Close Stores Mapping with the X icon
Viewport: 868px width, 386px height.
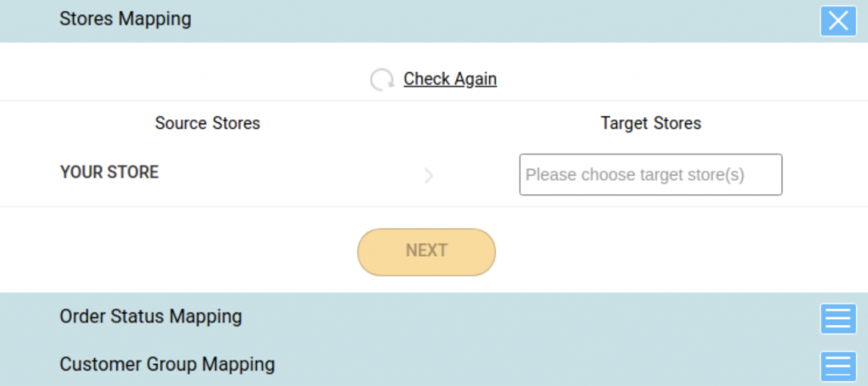pos(838,21)
